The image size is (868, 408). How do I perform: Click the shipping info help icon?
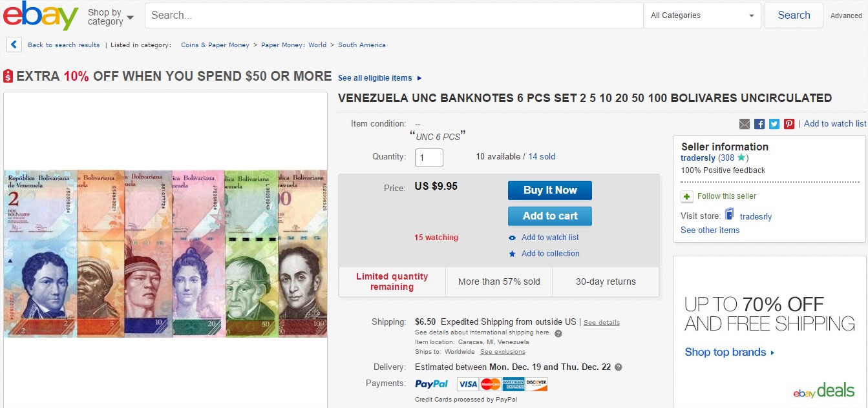[558, 334]
